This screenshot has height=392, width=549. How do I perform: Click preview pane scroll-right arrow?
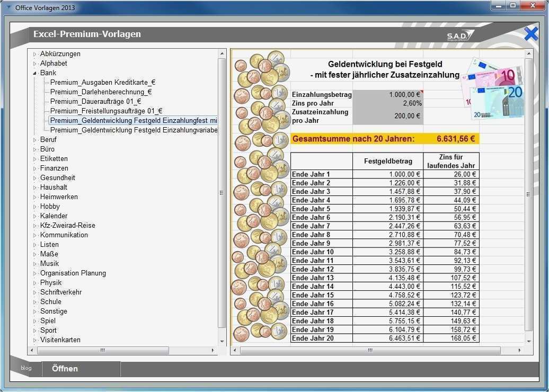point(519,350)
